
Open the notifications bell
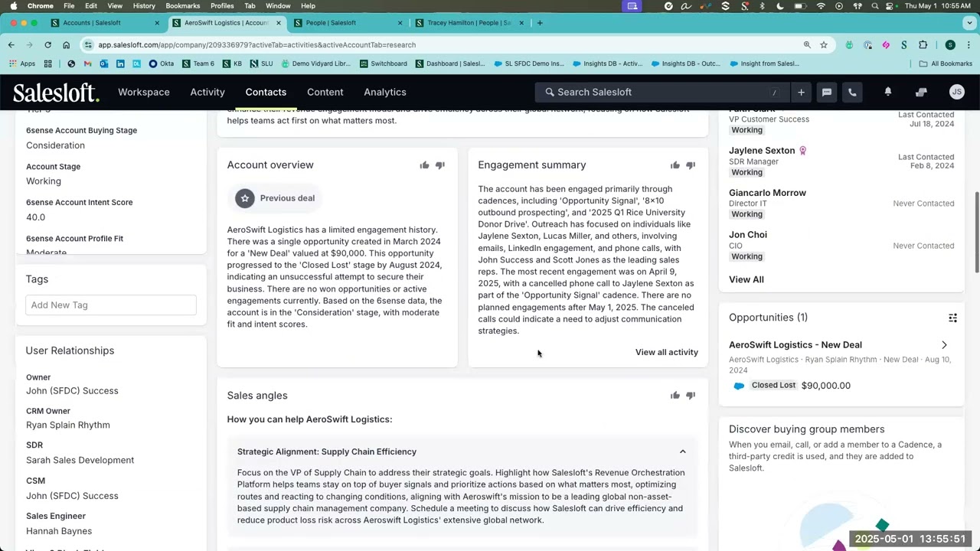888,92
